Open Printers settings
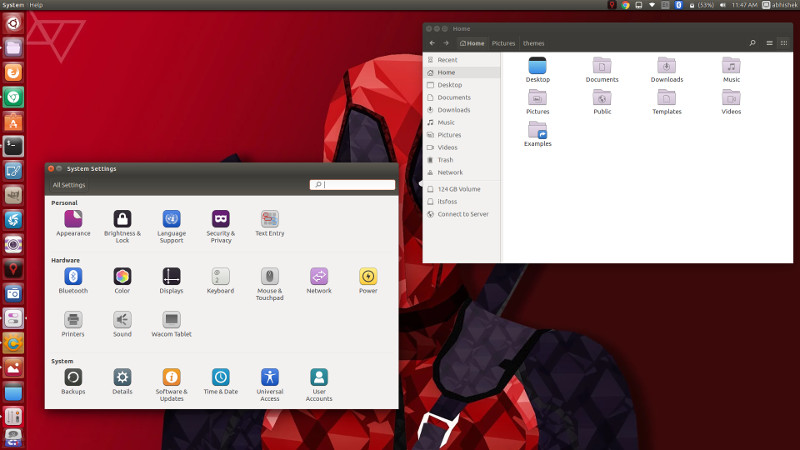Image resolution: width=800 pixels, height=450 pixels. pos(73,324)
